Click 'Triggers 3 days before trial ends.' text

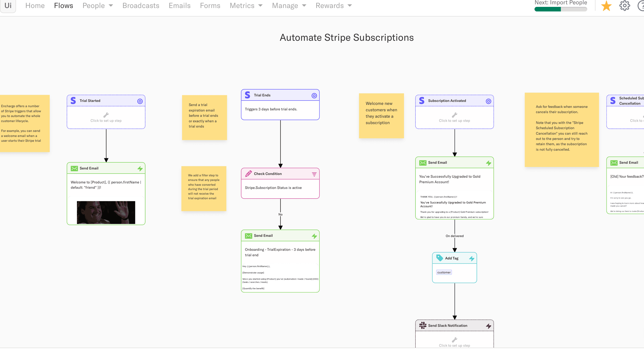(x=271, y=109)
